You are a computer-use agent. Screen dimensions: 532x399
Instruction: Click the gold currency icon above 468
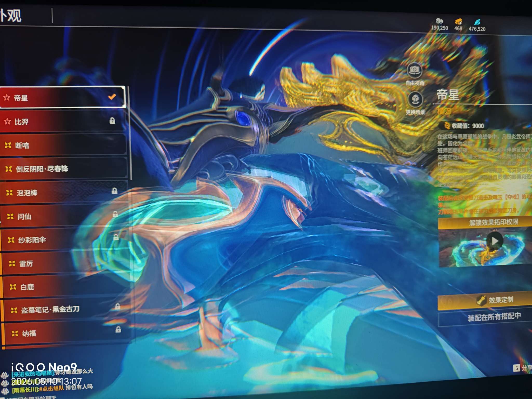click(458, 22)
